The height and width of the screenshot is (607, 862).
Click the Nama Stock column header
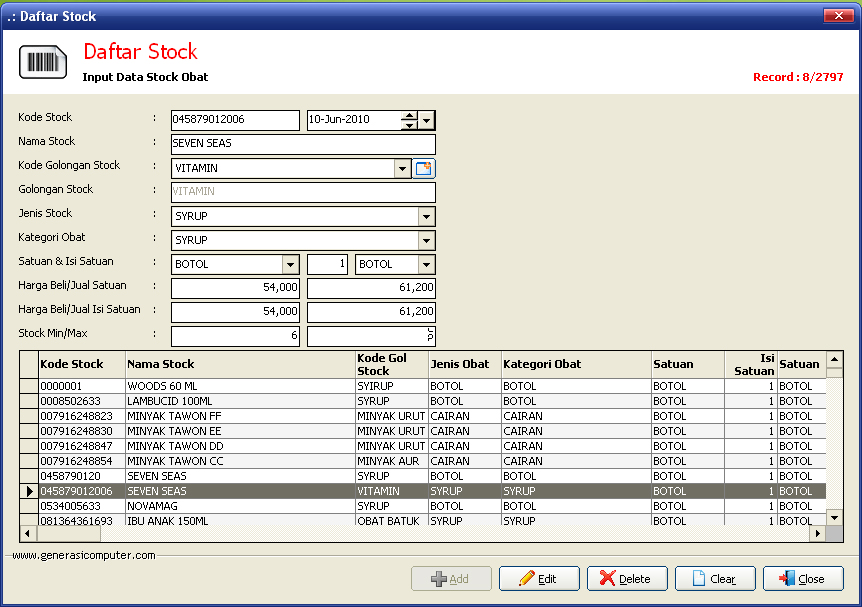coord(240,364)
